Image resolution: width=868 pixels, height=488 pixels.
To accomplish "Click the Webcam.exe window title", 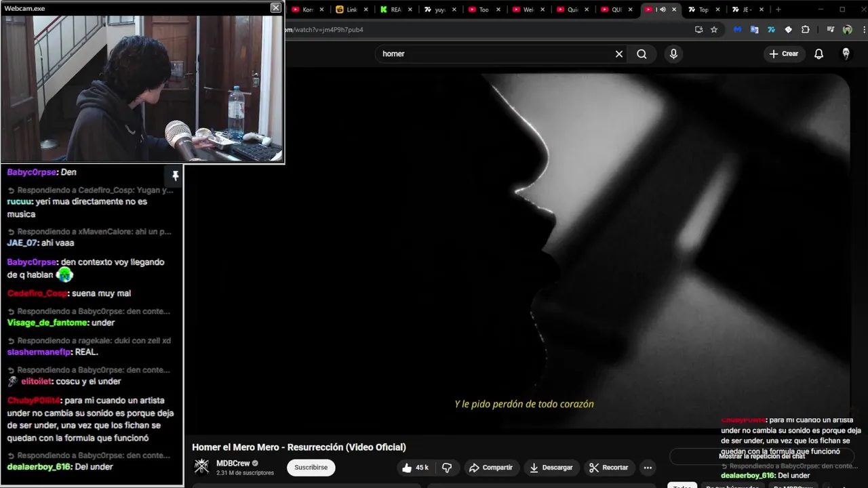I will coord(24,8).
